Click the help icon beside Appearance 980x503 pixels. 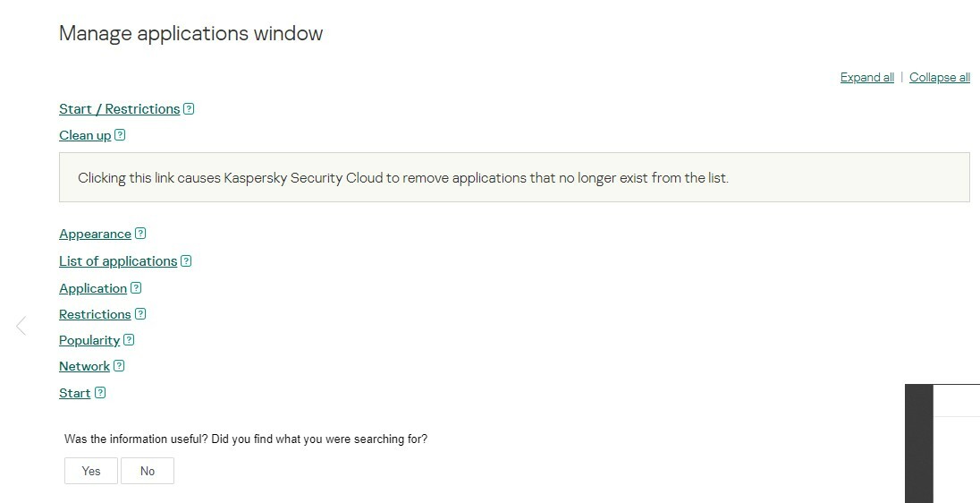coord(140,234)
